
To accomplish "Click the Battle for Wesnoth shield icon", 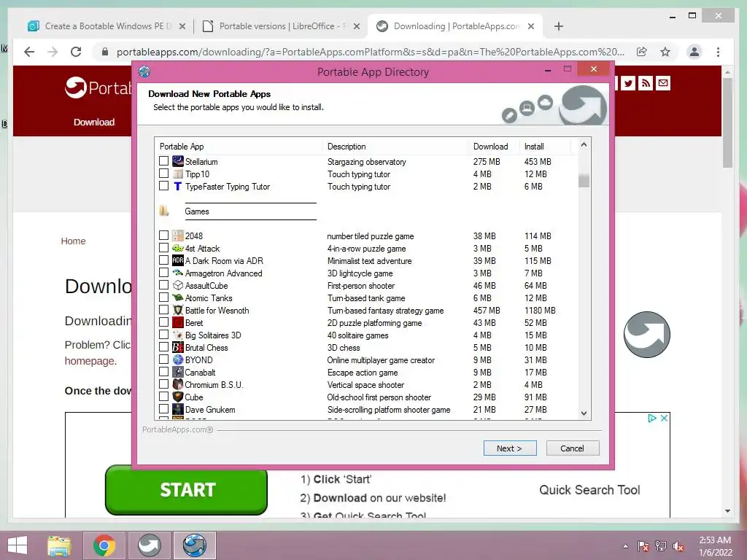I will 178,310.
